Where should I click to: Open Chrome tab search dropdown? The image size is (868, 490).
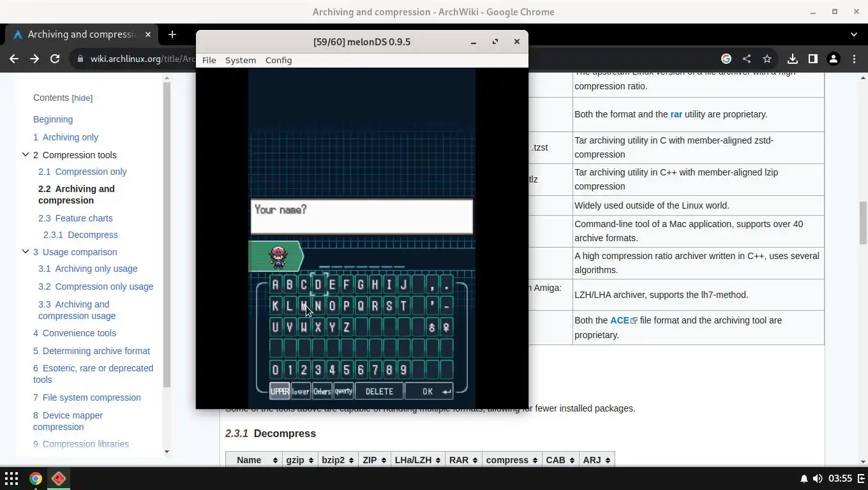pos(854,34)
